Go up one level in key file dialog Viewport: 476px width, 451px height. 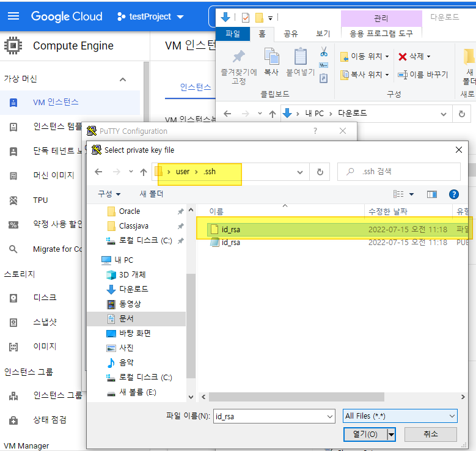144,172
